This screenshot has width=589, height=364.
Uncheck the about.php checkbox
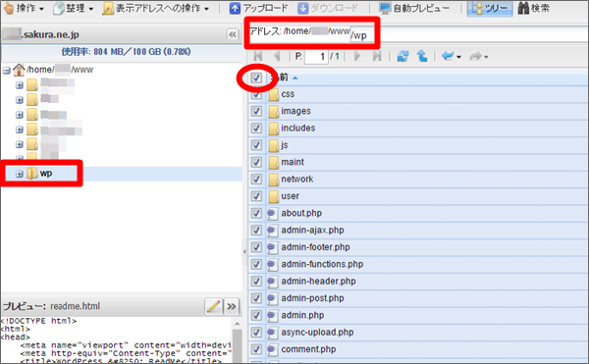[256, 213]
